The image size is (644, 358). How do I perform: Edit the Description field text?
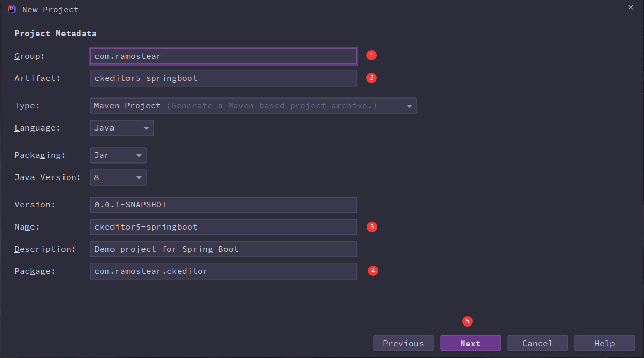[223, 249]
